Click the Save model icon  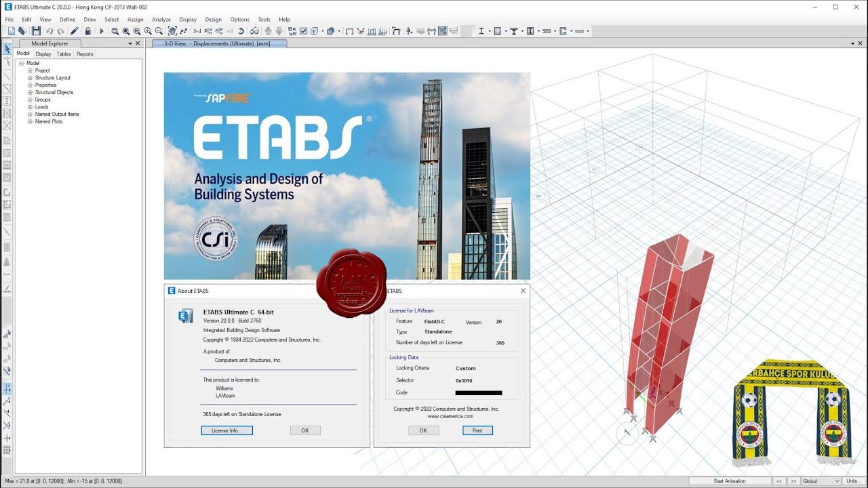[36, 30]
